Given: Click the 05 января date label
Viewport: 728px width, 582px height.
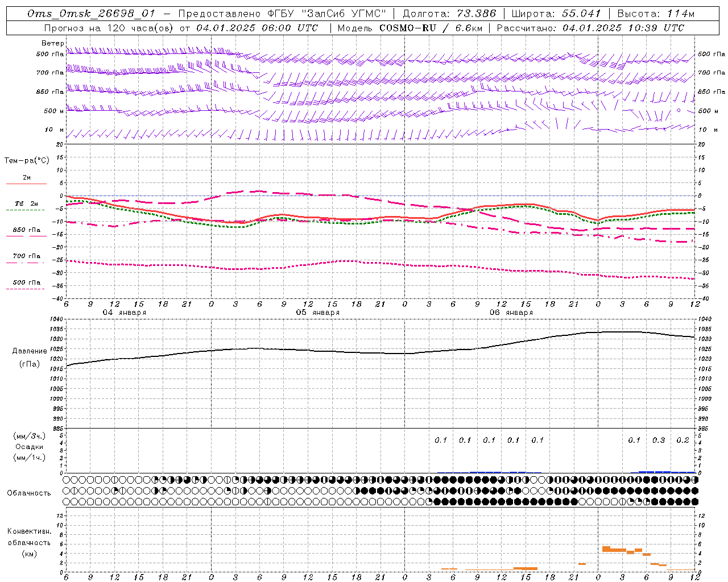Looking at the screenshot, I should click(x=317, y=313).
